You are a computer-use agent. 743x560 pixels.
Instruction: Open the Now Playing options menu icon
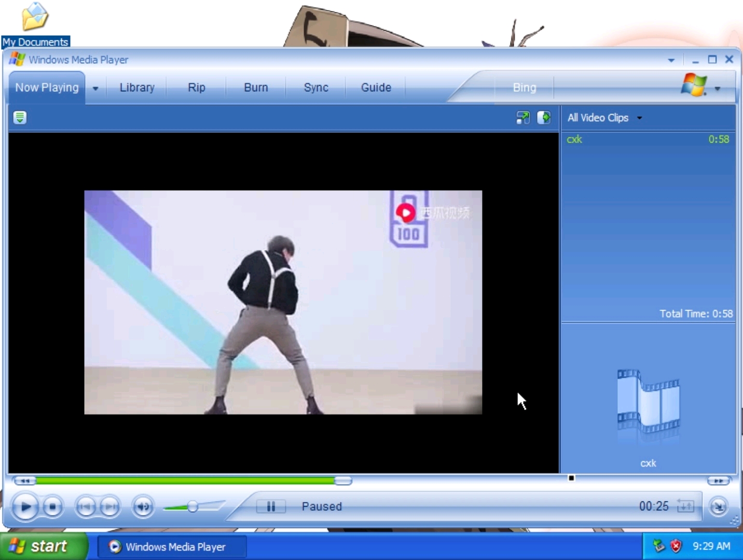pyautogui.click(x=20, y=118)
